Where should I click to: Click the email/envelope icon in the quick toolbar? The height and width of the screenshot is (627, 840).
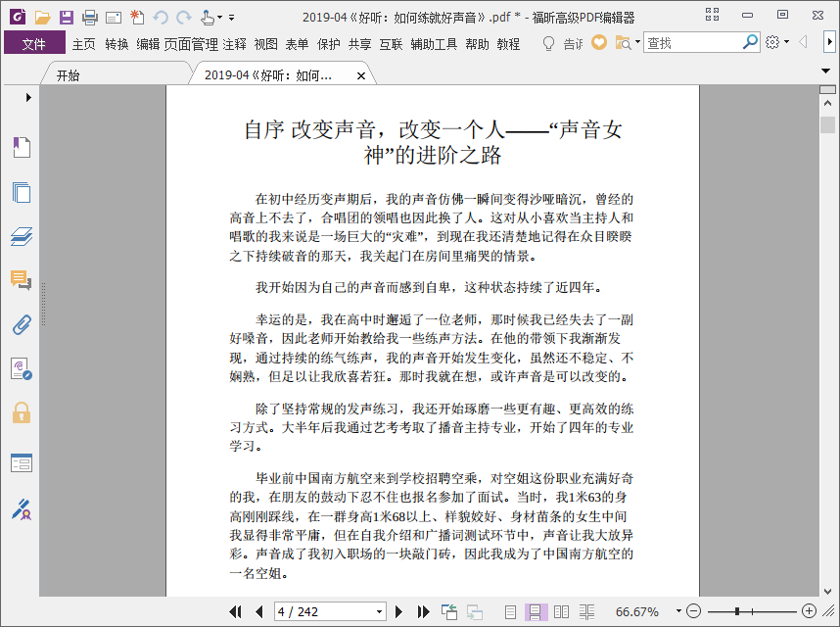114,18
